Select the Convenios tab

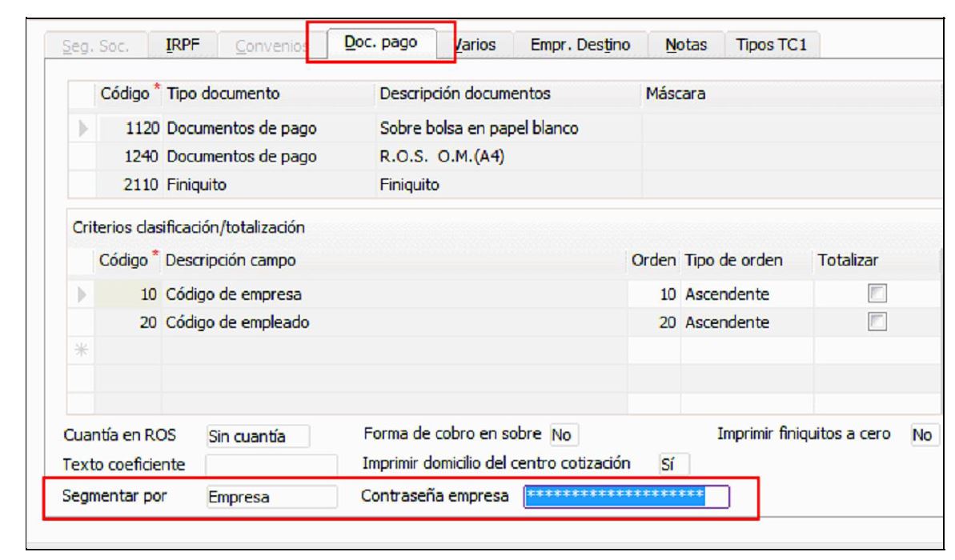click(x=271, y=45)
